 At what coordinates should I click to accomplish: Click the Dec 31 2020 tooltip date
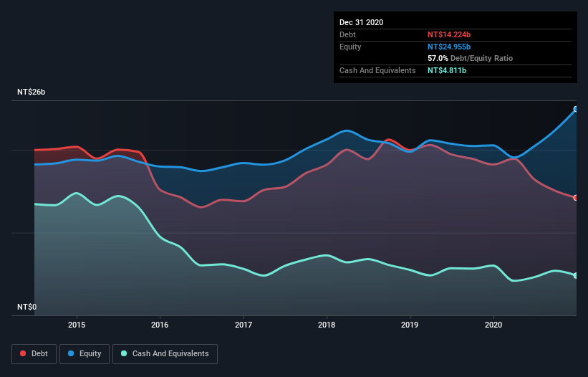click(361, 22)
